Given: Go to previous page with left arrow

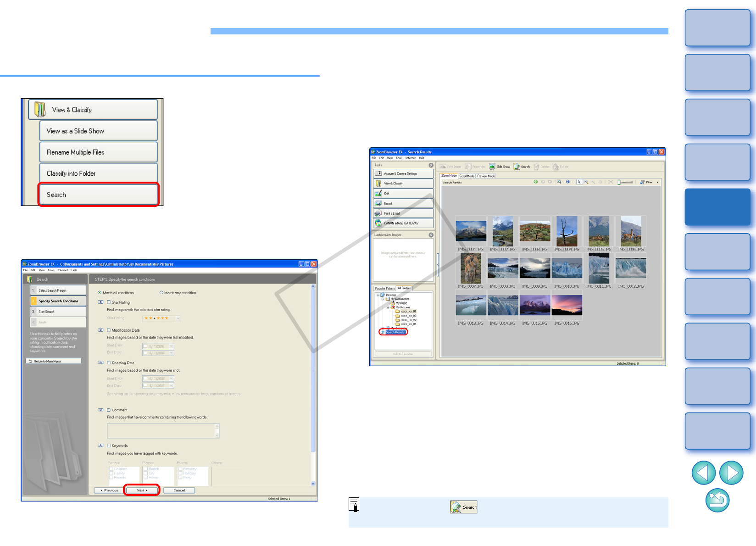Looking at the screenshot, I should pyautogui.click(x=704, y=473).
